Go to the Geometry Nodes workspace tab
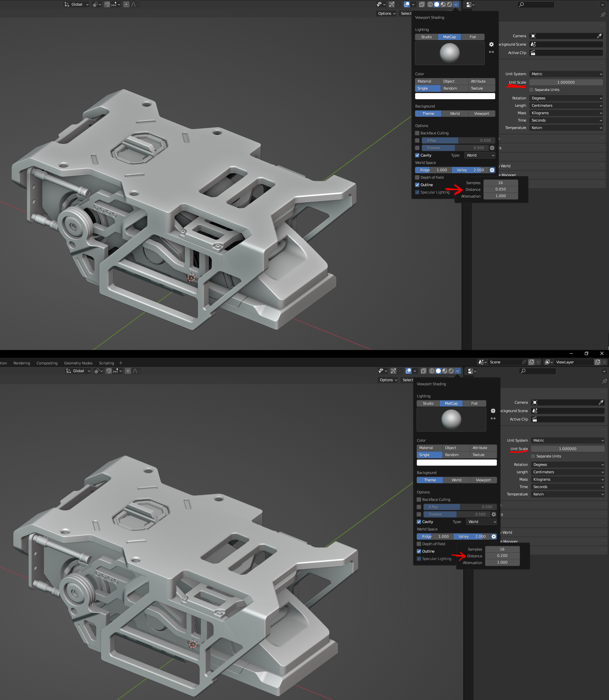This screenshot has width=609, height=700. 78,363
